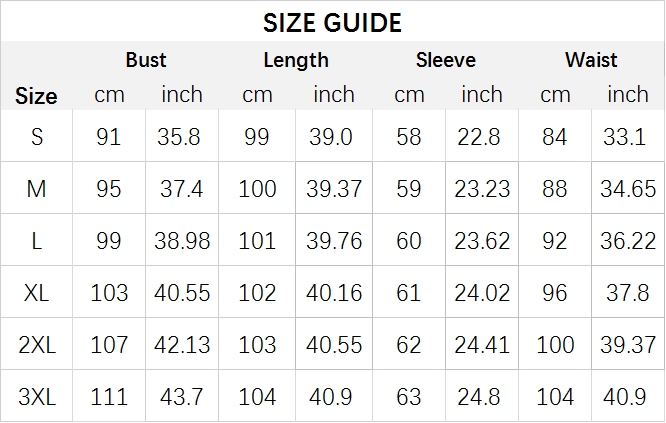
Task: Select the L size row label
Action: [x=37, y=241]
